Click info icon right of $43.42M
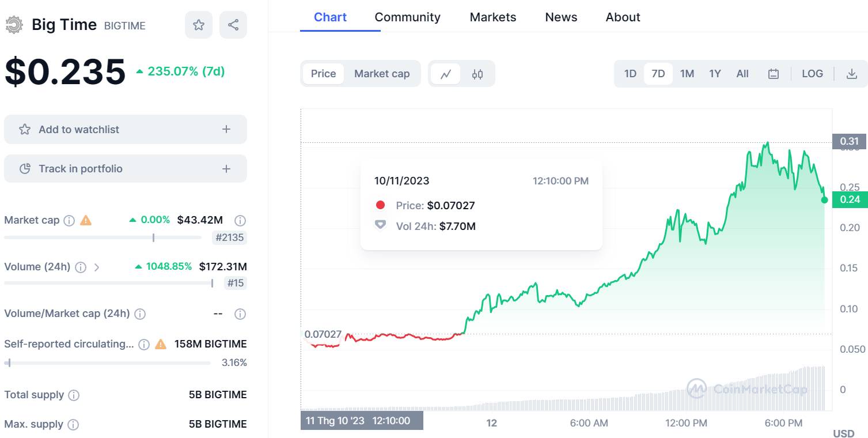 click(240, 220)
